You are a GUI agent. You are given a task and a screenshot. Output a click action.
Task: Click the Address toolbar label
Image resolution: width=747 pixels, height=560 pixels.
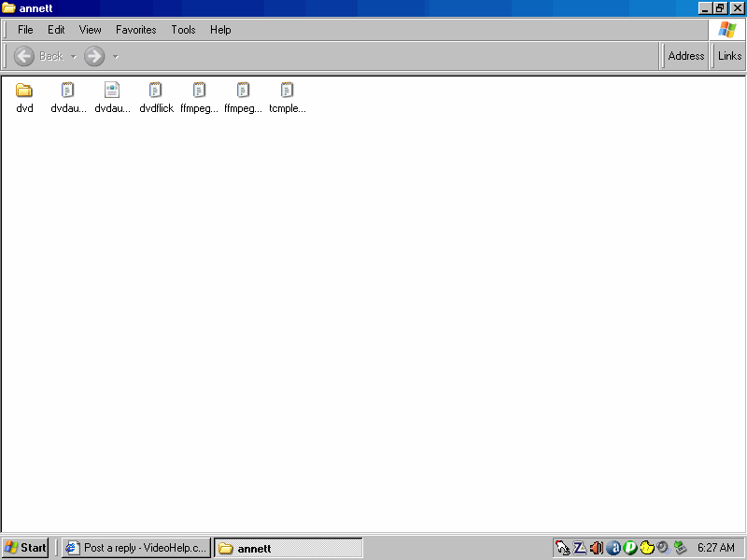[x=686, y=56]
